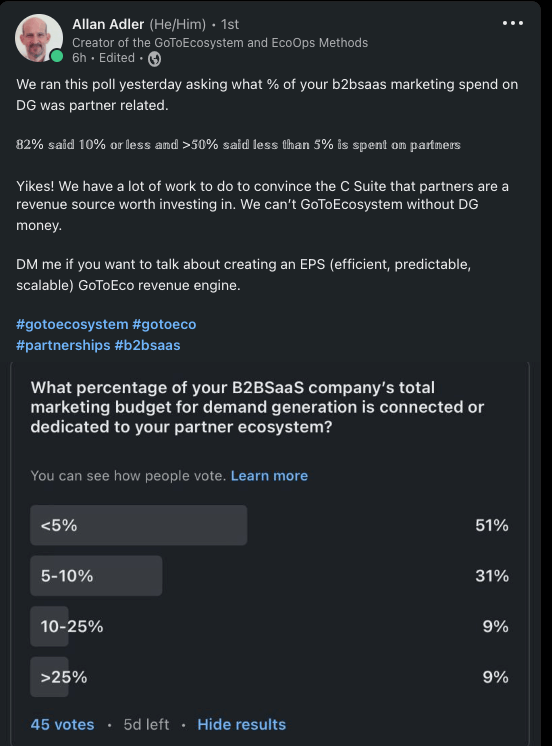552x746 pixels.
Task: Open Allan Adler's profile name link
Action: coord(108,24)
